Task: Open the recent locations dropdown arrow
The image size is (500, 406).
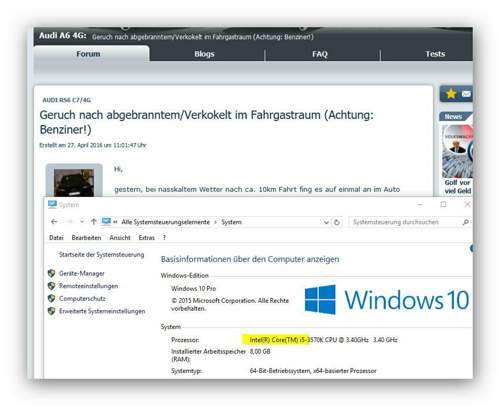Action: pyautogui.click(x=82, y=222)
